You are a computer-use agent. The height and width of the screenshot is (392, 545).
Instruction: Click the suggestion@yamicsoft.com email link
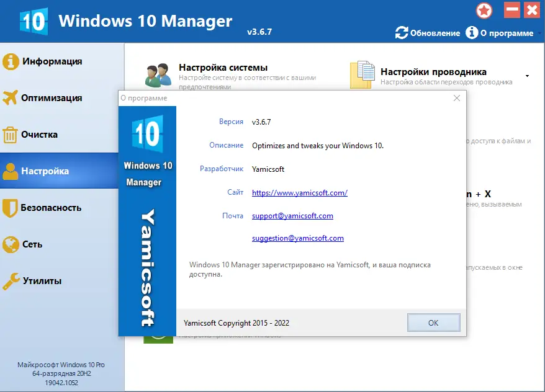tap(298, 238)
